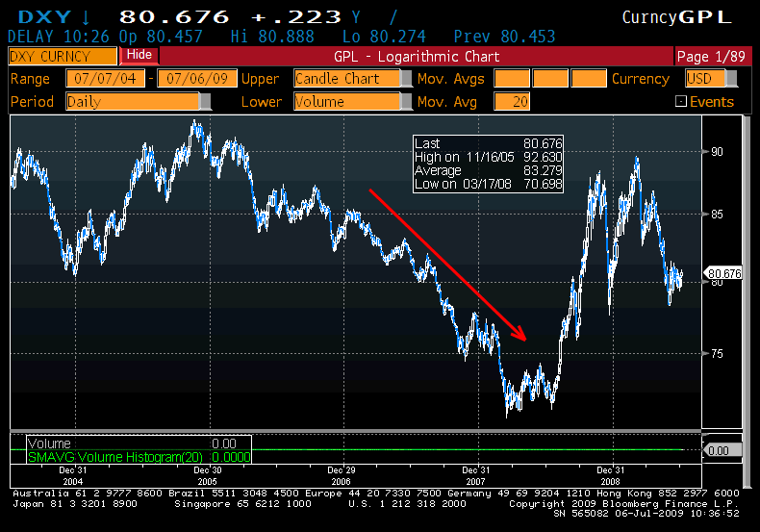The height and width of the screenshot is (532, 760).
Task: Open the Volume lower chart dropdown arrow
Action: (406, 102)
